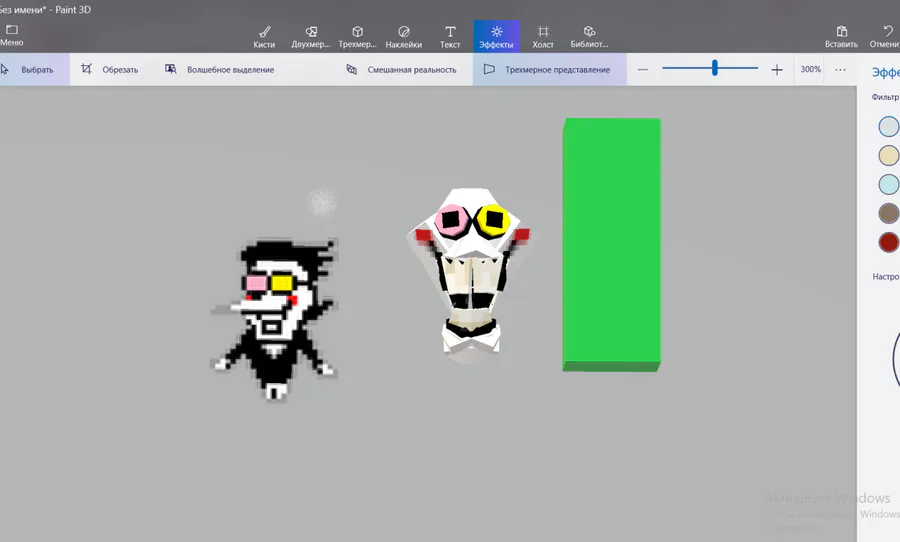Image resolution: width=900 pixels, height=542 pixels.
Task: Switch to the Эффекты (Effects) tab
Action: [496, 37]
